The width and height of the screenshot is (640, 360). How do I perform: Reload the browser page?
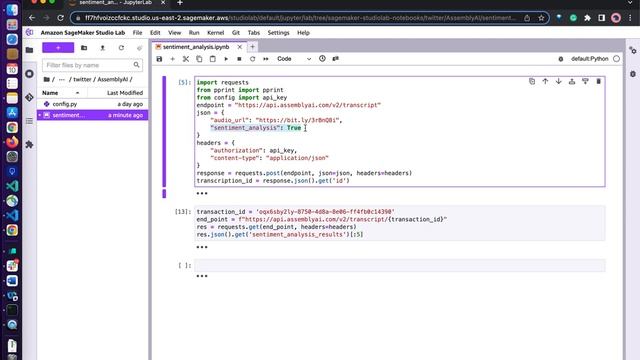point(60,18)
